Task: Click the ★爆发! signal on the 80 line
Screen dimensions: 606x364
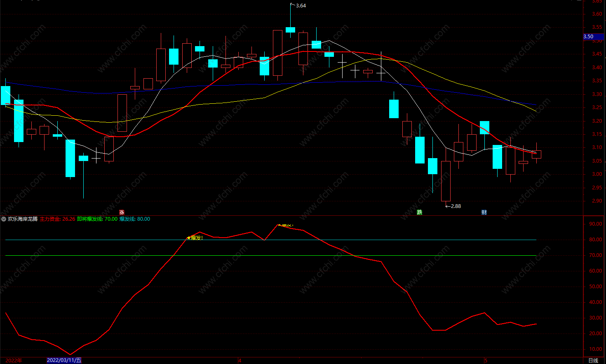Action: point(195,238)
